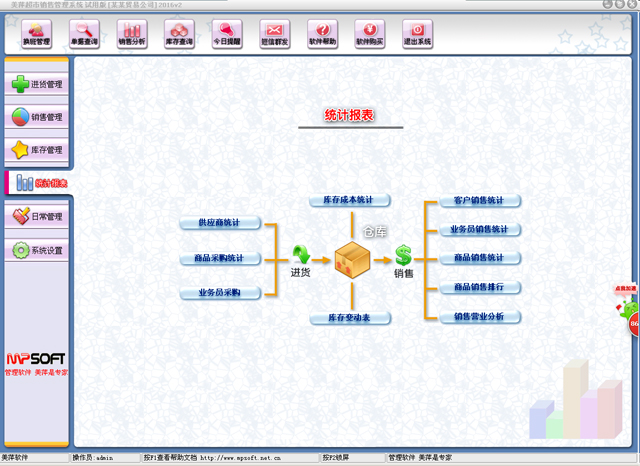This screenshot has height=466, width=640.
Task: Click the 库存查询 inventory query icon
Action: tap(179, 35)
